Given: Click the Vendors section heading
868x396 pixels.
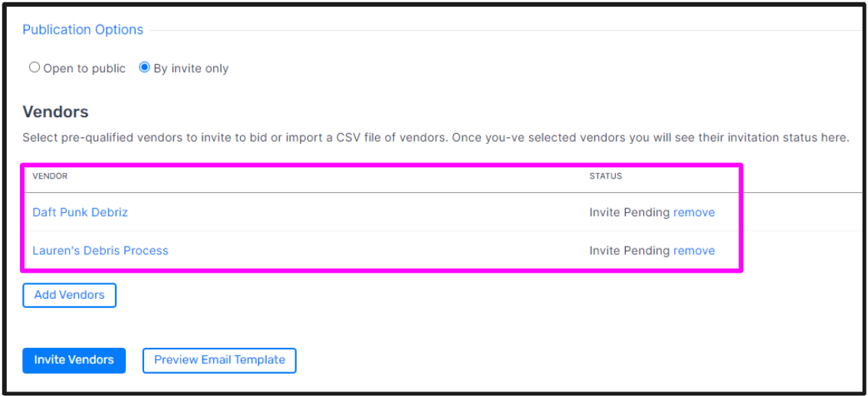Looking at the screenshot, I should click(x=55, y=112).
